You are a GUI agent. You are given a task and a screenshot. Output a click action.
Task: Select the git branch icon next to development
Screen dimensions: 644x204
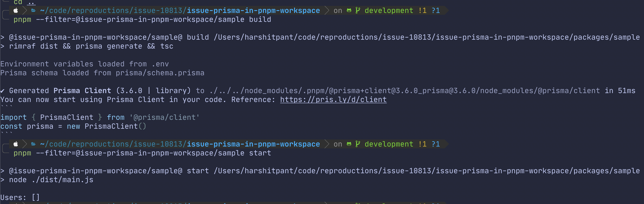tap(358, 10)
